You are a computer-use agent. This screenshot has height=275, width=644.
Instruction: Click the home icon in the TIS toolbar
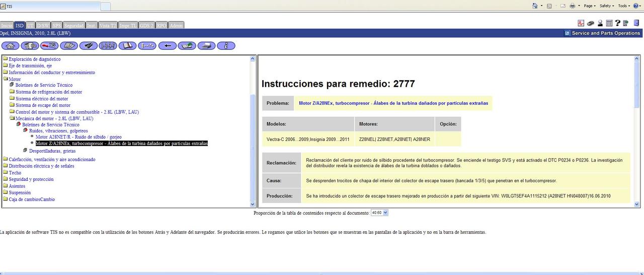[10, 46]
